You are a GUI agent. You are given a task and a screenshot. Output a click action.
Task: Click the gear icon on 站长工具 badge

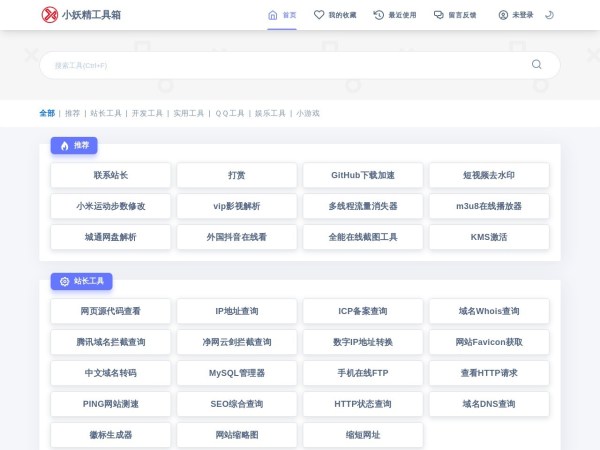click(x=65, y=281)
